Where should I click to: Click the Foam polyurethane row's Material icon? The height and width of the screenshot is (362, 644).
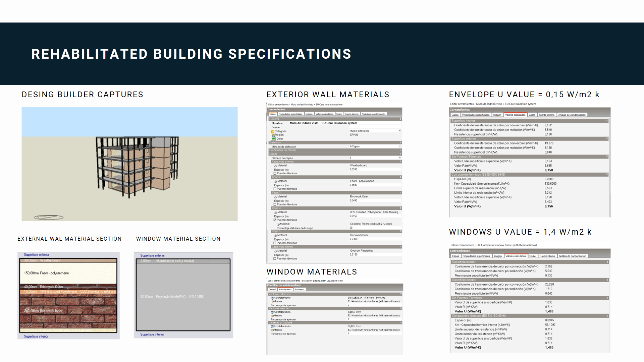[x=276, y=181]
